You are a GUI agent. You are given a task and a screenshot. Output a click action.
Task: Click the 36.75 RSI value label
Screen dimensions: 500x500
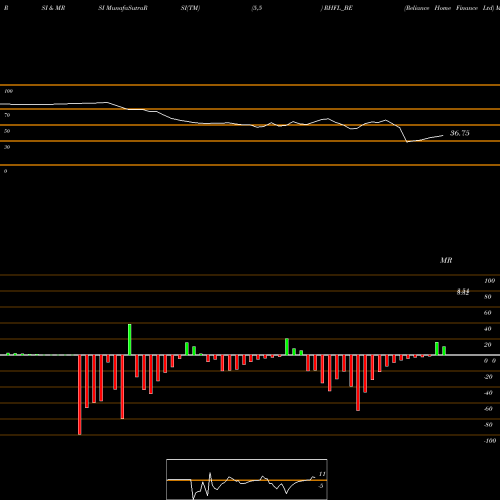coord(460,133)
